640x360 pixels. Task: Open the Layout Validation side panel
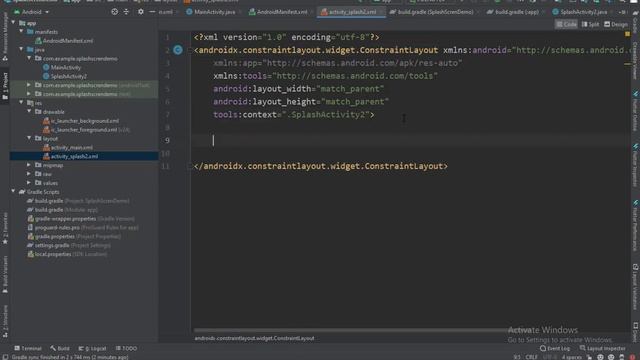pyautogui.click(x=635, y=287)
